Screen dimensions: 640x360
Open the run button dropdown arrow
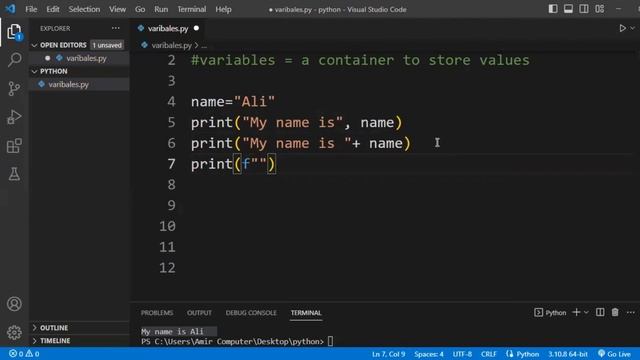[632, 28]
